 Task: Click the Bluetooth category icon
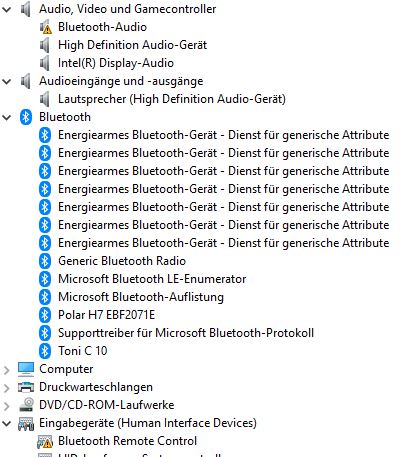26,117
